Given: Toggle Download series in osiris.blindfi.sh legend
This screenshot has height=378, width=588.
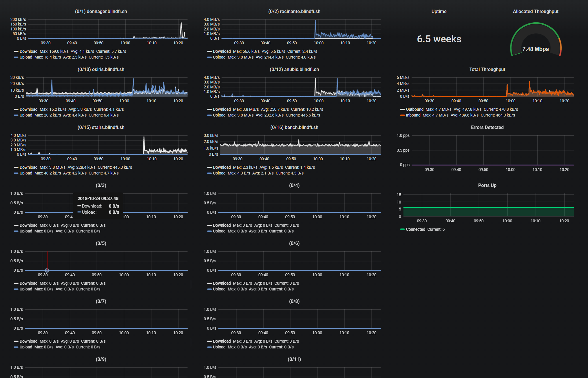Looking at the screenshot, I should point(28,110).
